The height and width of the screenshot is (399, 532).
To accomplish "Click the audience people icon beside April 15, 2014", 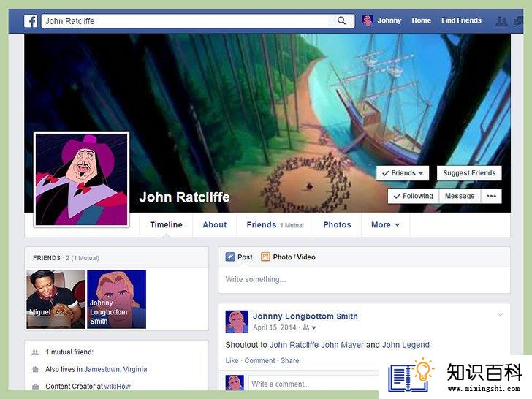I will pos(305,327).
